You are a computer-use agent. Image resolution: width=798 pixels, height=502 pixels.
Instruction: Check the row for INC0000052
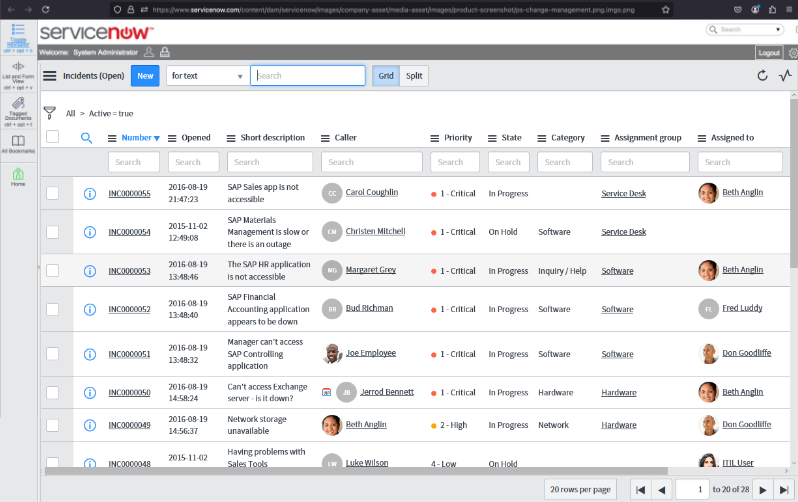(x=52, y=309)
